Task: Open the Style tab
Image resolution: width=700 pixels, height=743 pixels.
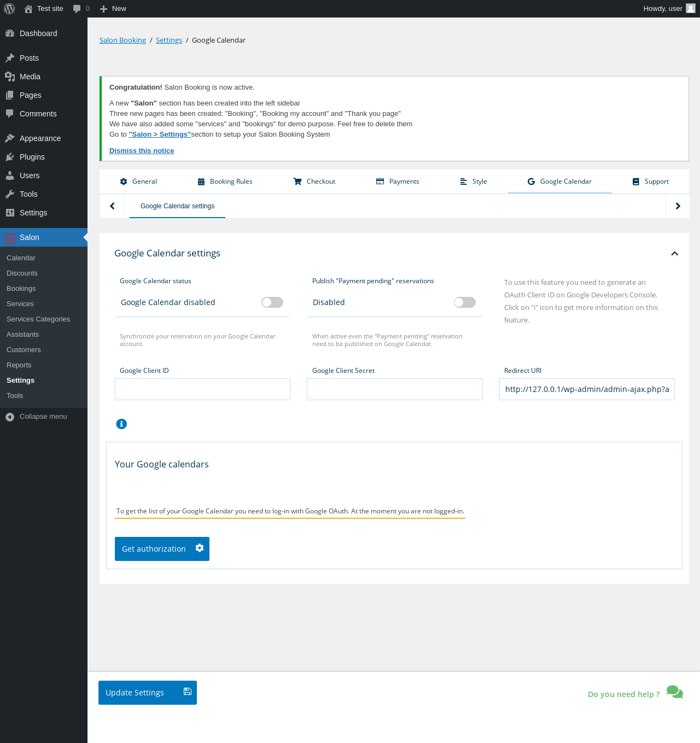Action: click(474, 182)
